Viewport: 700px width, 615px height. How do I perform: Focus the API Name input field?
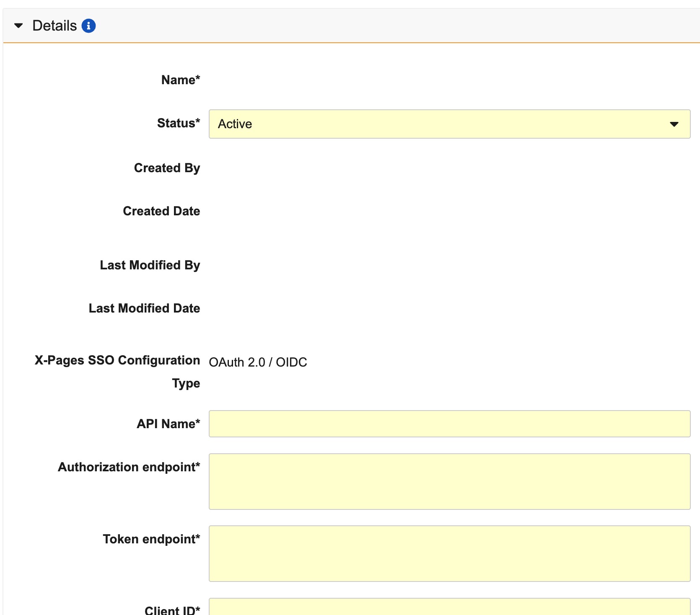449,424
